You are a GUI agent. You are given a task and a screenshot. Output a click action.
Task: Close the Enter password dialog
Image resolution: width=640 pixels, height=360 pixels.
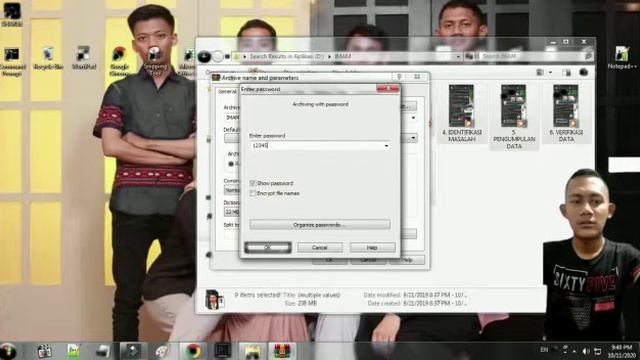tap(388, 89)
